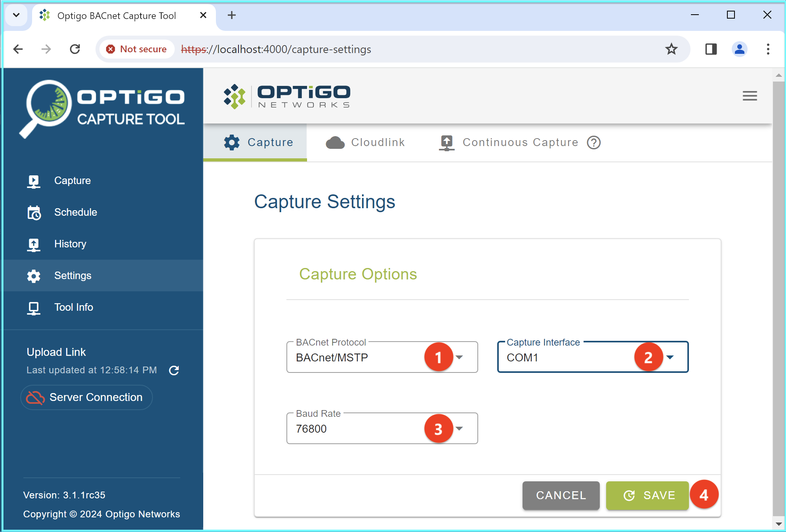Click the Server Connection button

point(86,397)
